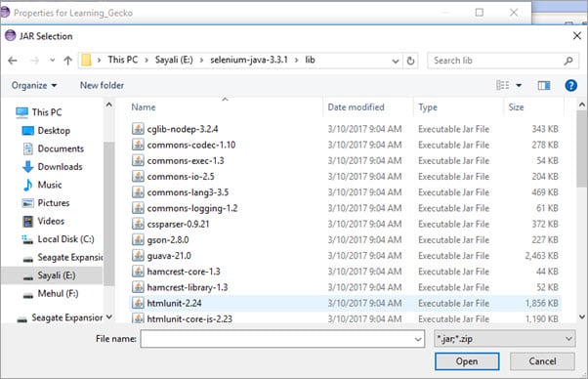Image resolution: width=588 pixels, height=379 pixels.
Task: Go back with the left arrow
Action: pos(13,61)
